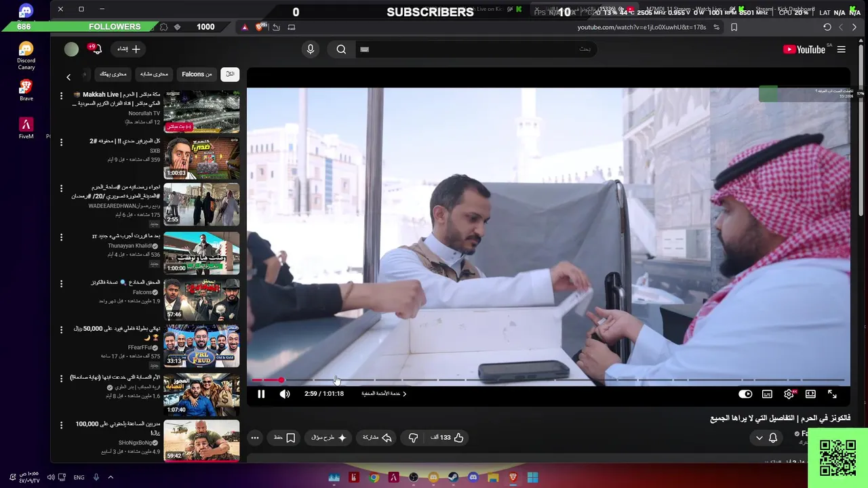Viewport: 868px width, 488px height.
Task: Select the 'من Falcons' filter chip
Action: [197, 74]
